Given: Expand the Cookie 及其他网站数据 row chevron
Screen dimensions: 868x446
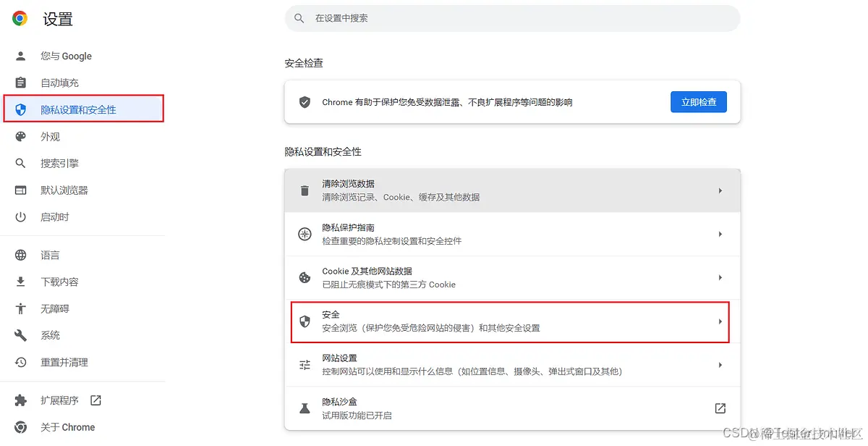Looking at the screenshot, I should tap(720, 277).
